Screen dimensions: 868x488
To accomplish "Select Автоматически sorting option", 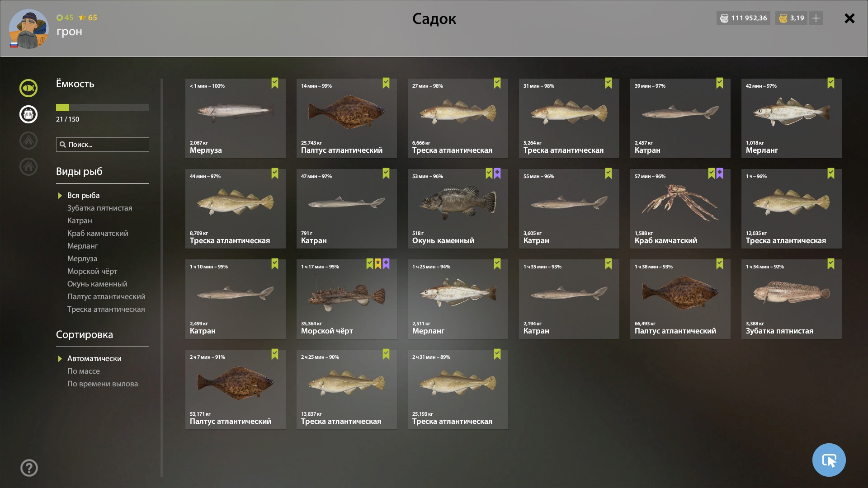I will 94,358.
